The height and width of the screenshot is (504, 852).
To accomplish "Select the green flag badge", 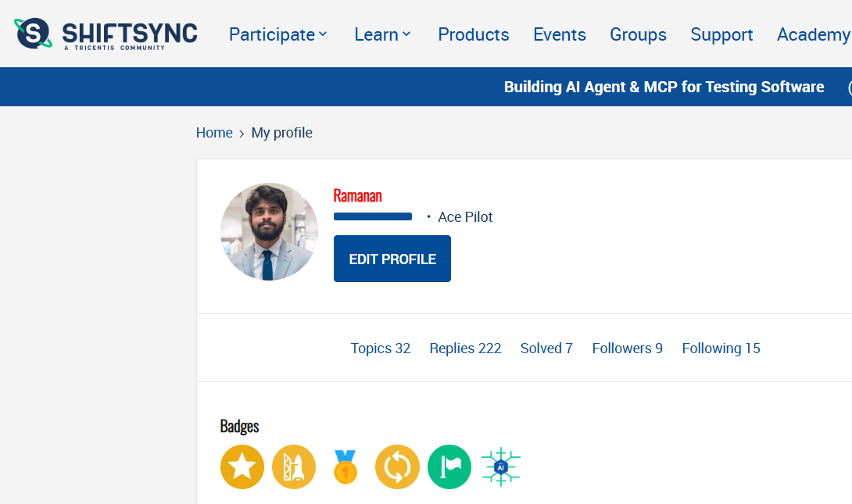I will tap(449, 466).
